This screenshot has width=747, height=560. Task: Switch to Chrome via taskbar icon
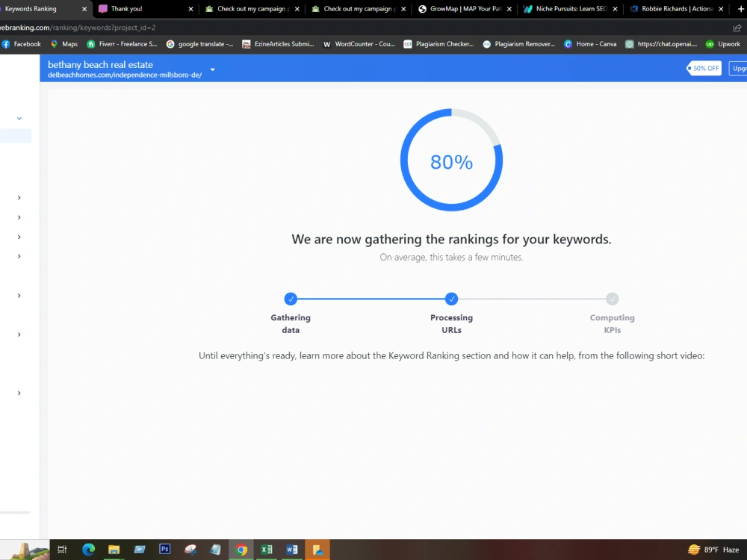pos(241,550)
